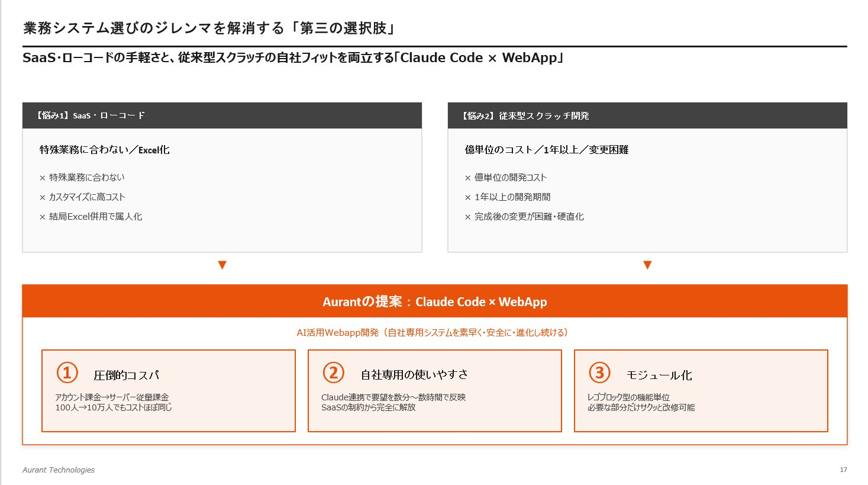Toggle the モジュール化 card selection
The width and height of the screenshot is (868, 485).
click(701, 391)
